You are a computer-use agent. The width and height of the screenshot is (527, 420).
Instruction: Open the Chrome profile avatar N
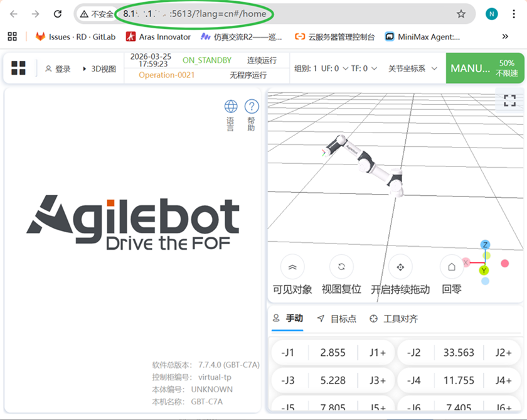[x=491, y=14]
